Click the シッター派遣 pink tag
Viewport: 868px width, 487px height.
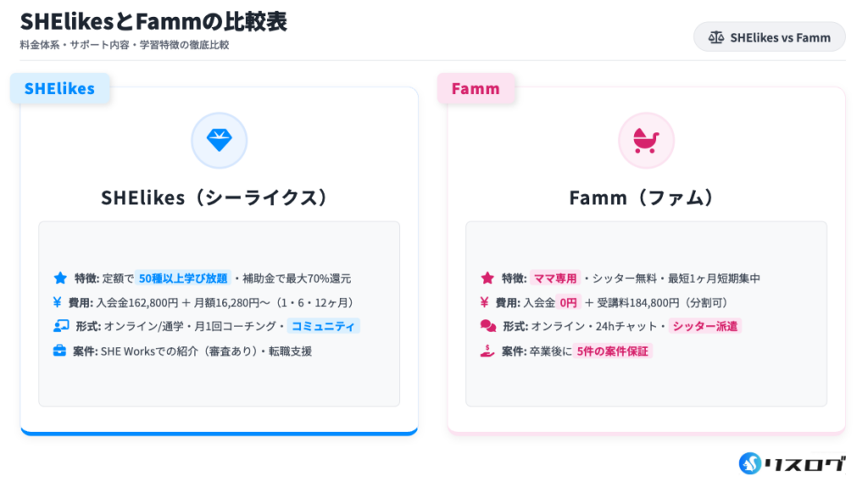pyautogui.click(x=704, y=326)
